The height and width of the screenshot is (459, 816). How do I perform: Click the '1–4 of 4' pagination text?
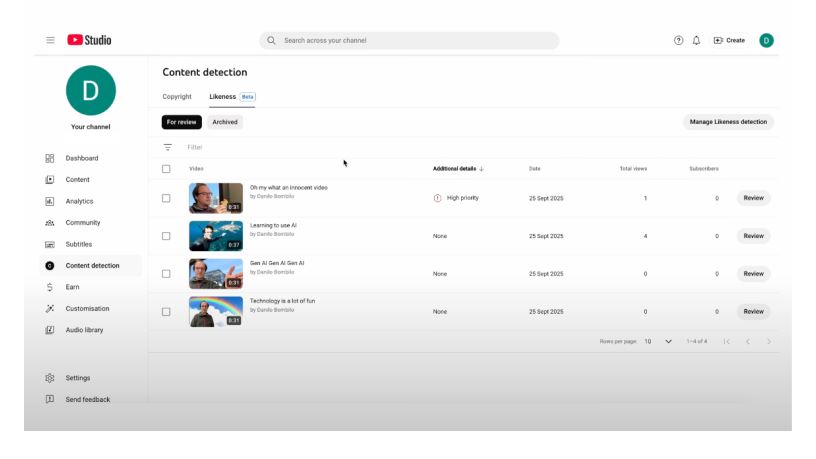pyautogui.click(x=697, y=341)
